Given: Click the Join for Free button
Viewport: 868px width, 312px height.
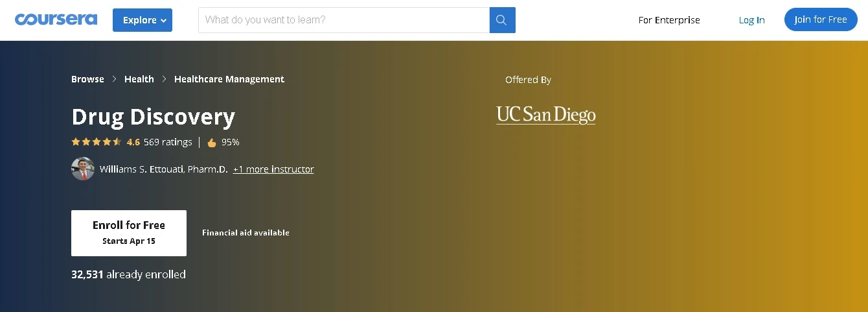Looking at the screenshot, I should coord(821,19).
